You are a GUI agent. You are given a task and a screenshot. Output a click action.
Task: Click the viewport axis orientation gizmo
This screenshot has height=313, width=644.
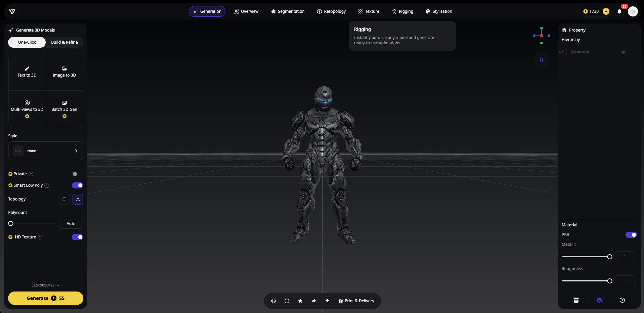point(542,36)
